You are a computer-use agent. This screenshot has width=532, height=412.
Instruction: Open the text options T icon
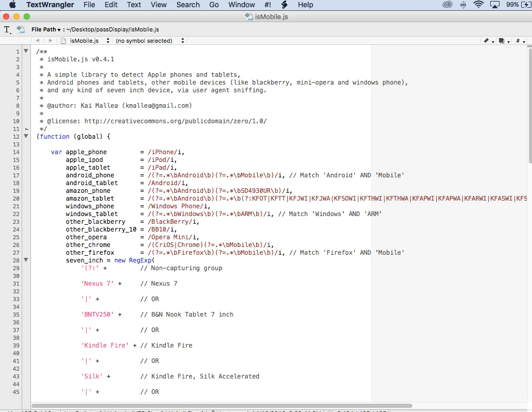(7, 30)
